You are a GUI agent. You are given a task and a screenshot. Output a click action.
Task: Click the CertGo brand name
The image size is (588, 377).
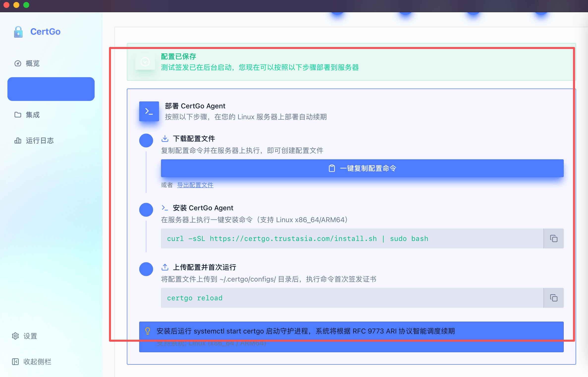click(45, 32)
